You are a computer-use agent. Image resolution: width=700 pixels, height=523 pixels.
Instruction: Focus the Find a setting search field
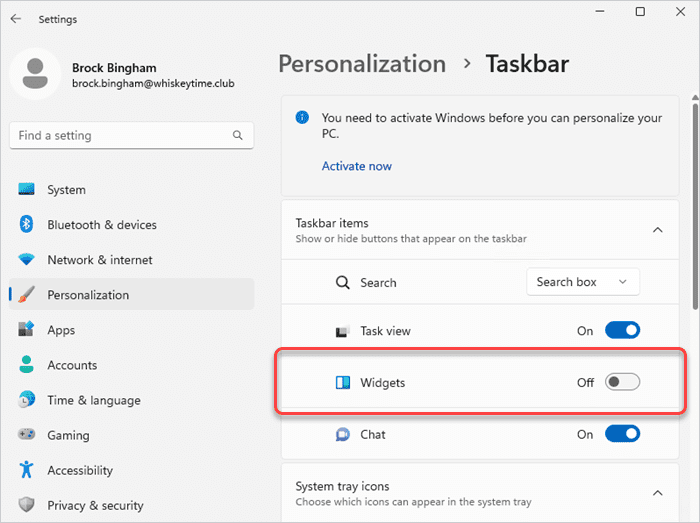[132, 135]
